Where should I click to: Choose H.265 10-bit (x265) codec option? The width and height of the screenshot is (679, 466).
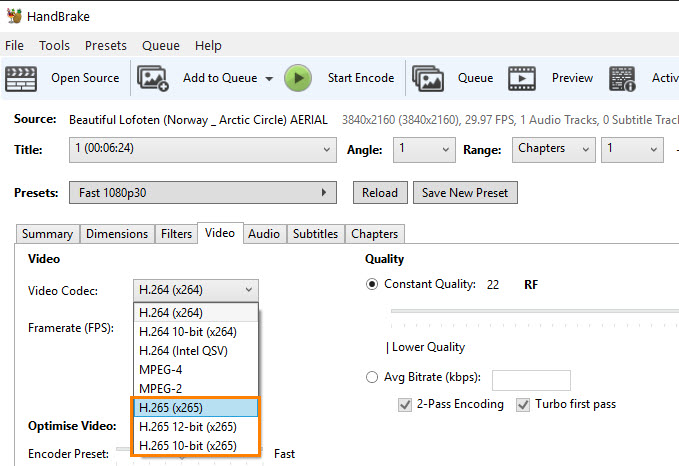click(x=196, y=446)
